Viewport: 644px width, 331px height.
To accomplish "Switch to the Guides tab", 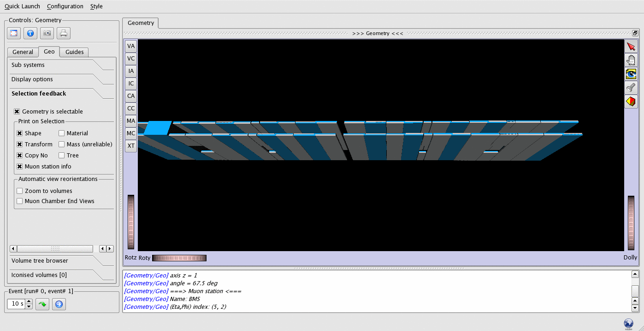I will pos(74,52).
